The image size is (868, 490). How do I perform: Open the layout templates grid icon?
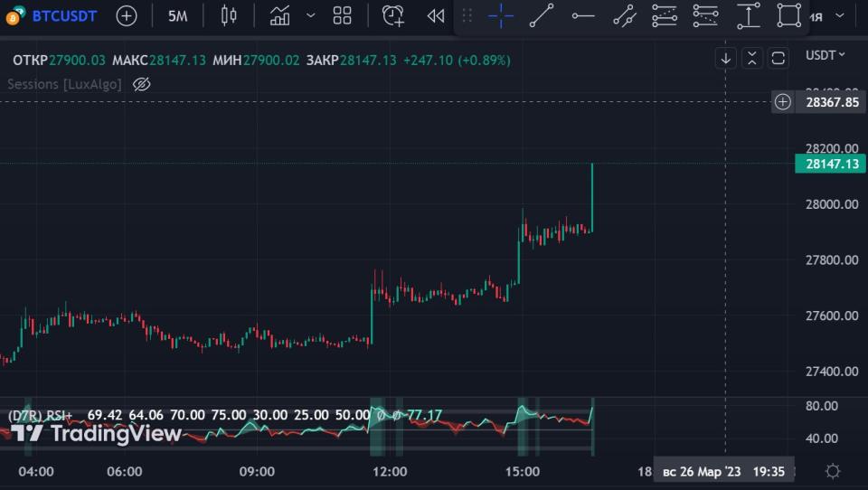point(342,15)
